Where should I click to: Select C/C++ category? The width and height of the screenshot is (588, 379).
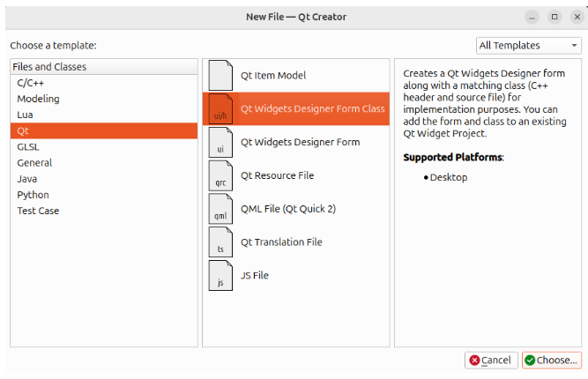pos(104,83)
